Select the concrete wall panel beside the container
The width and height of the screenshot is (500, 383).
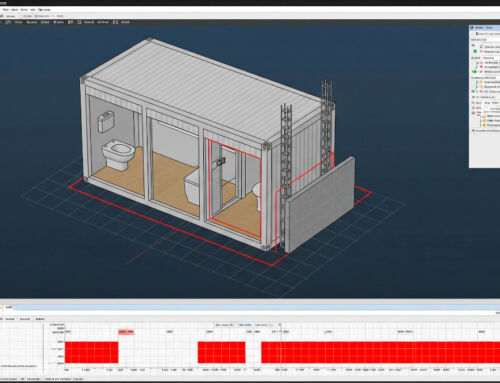pos(320,205)
